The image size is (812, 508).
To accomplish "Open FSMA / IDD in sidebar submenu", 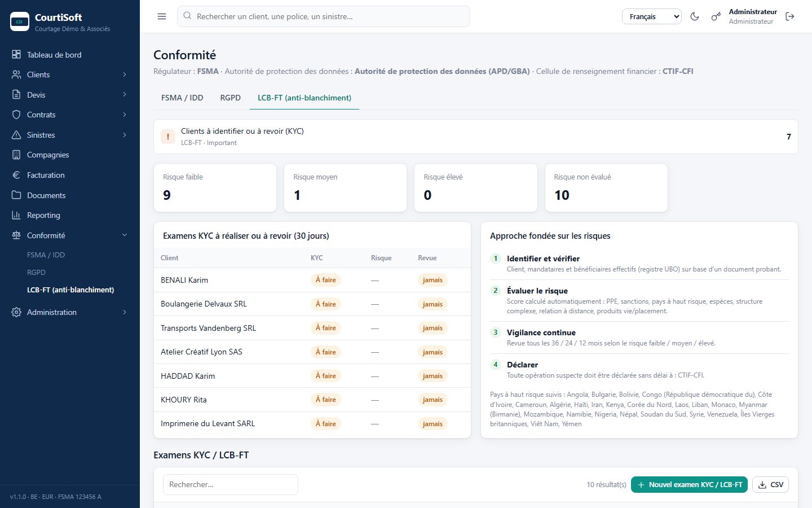I will [x=46, y=255].
